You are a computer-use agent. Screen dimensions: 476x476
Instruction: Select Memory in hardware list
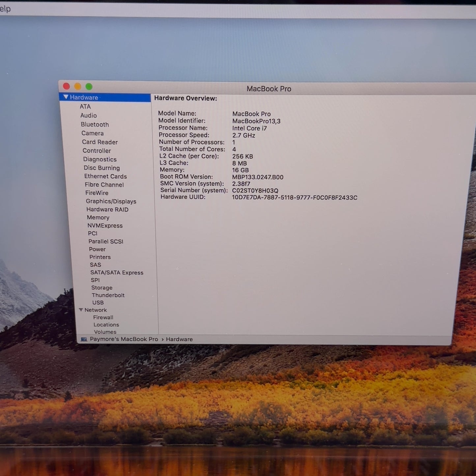[x=98, y=217]
